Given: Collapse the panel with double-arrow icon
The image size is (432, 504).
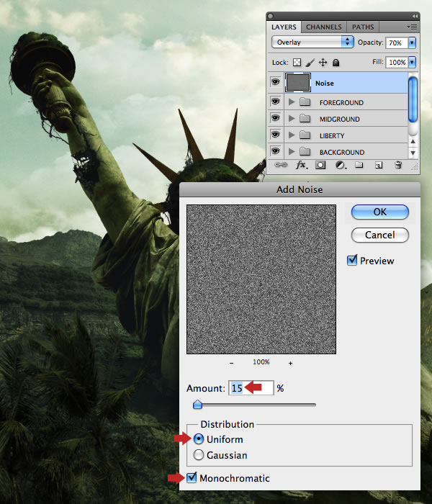Looking at the screenshot, I should [x=415, y=16].
